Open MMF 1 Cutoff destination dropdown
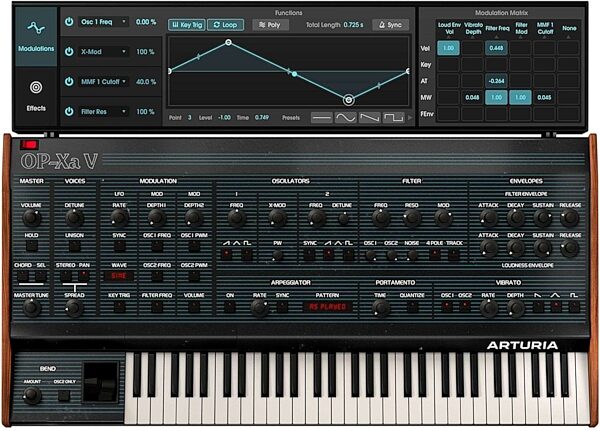This screenshot has width=600, height=431. 103,82
